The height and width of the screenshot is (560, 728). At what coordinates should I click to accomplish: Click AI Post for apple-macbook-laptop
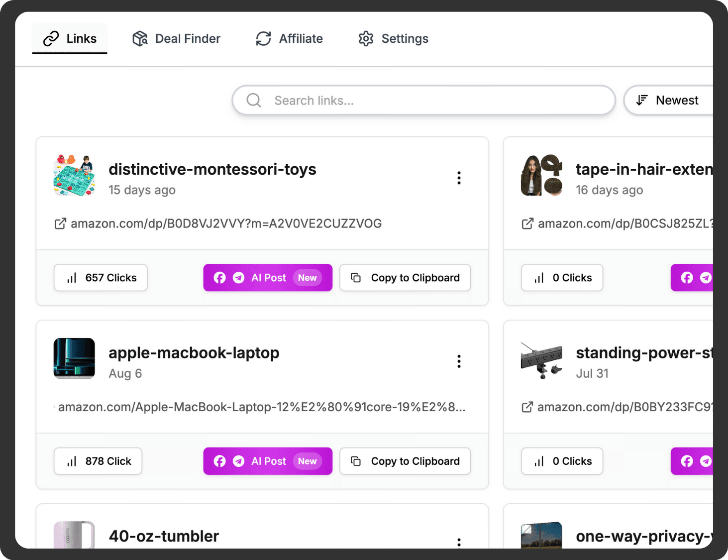tap(268, 461)
